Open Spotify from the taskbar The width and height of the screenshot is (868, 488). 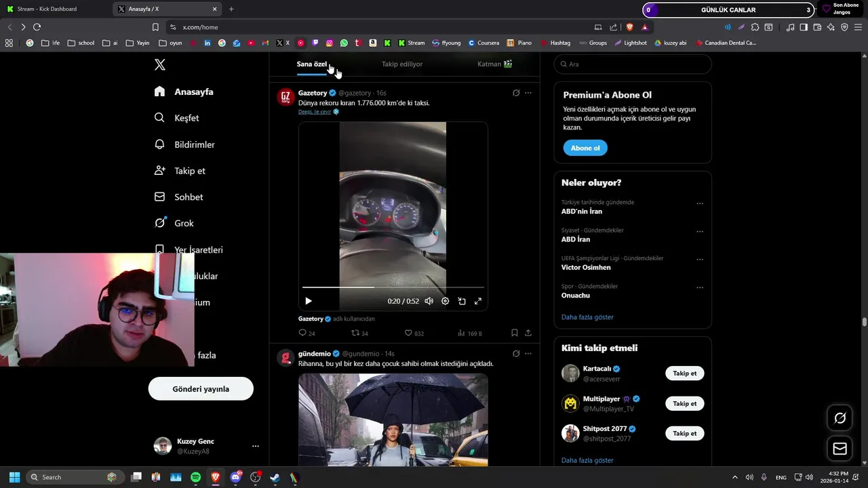click(x=195, y=477)
